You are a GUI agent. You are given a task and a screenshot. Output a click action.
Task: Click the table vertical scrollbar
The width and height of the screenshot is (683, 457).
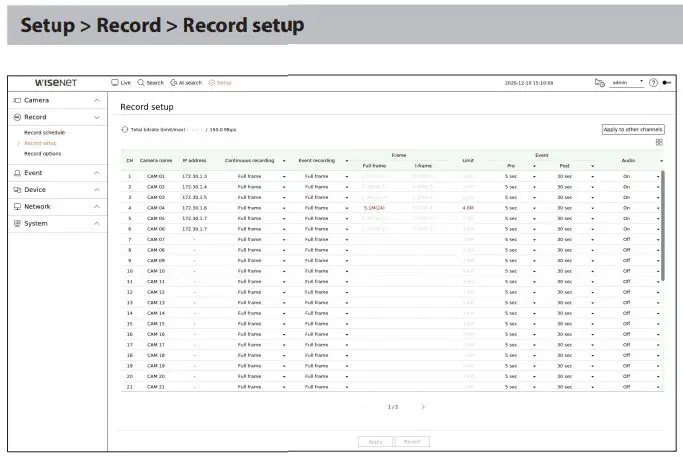663,226
